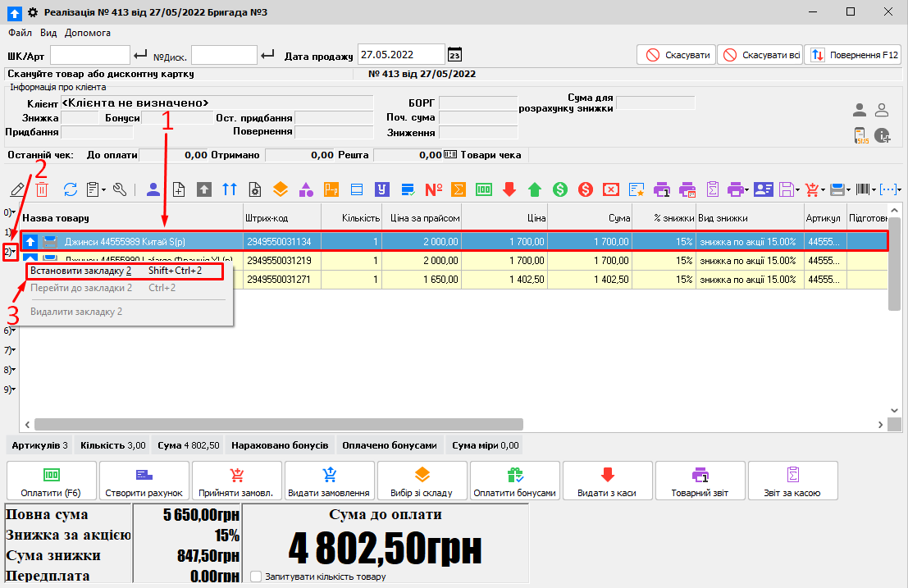Click the red trash delete icon
908x588 pixels.
point(42,189)
